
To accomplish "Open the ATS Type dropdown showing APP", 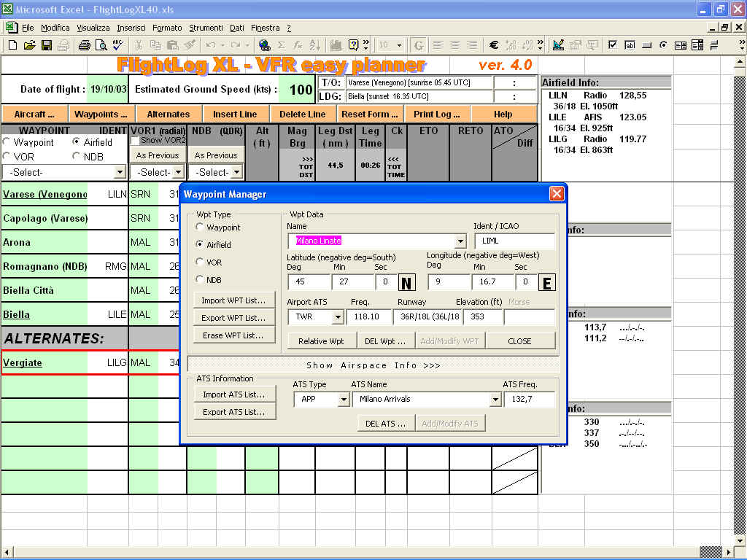I will (344, 400).
